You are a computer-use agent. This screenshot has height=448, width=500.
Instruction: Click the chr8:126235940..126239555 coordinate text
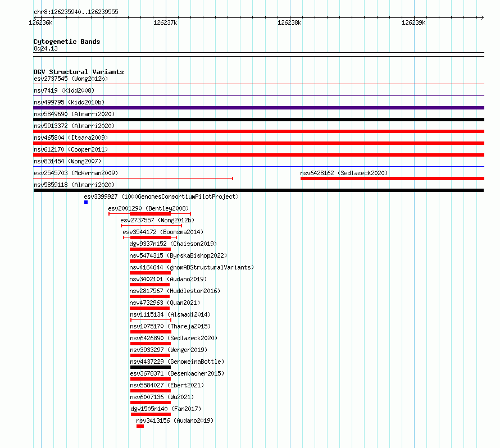click(x=76, y=12)
